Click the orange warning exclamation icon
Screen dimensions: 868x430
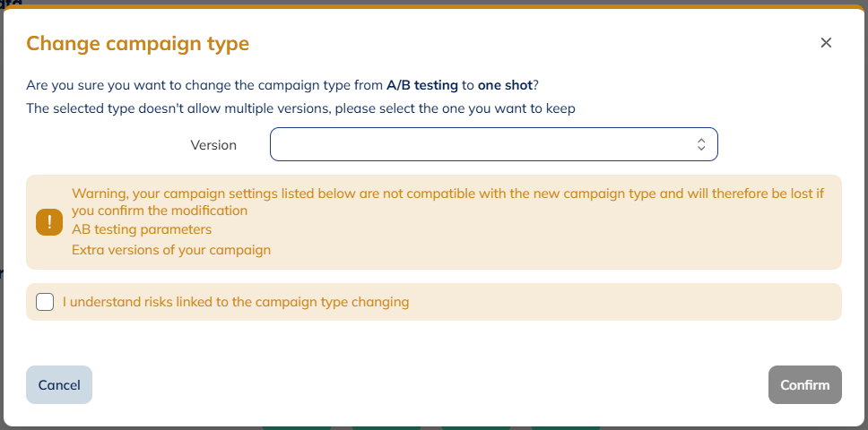click(x=49, y=222)
